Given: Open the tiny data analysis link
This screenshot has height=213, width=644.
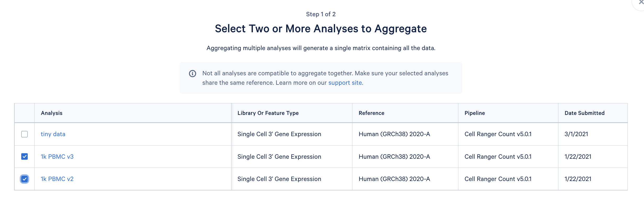Looking at the screenshot, I should 53,134.
